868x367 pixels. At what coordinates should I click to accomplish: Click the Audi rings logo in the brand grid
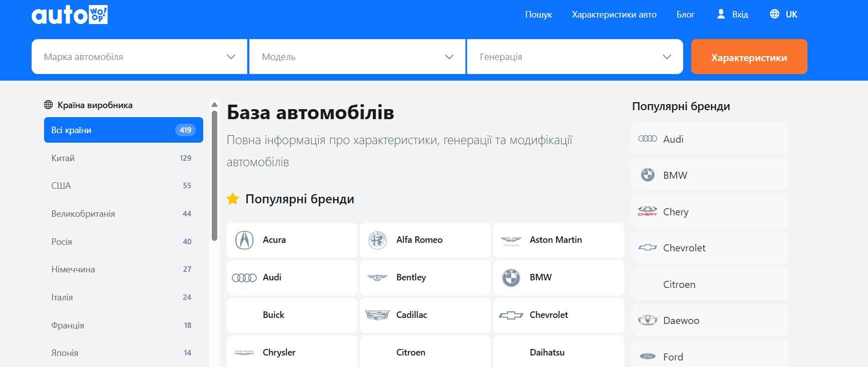pyautogui.click(x=244, y=277)
